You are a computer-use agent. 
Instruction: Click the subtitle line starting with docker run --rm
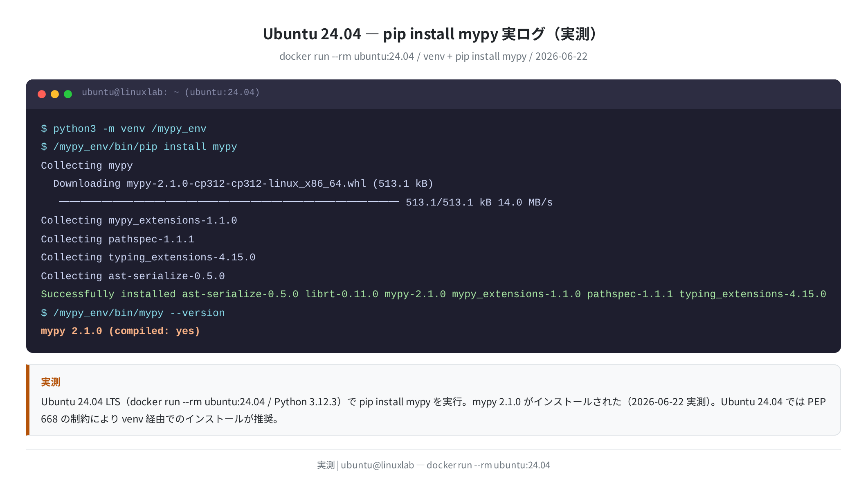click(434, 56)
